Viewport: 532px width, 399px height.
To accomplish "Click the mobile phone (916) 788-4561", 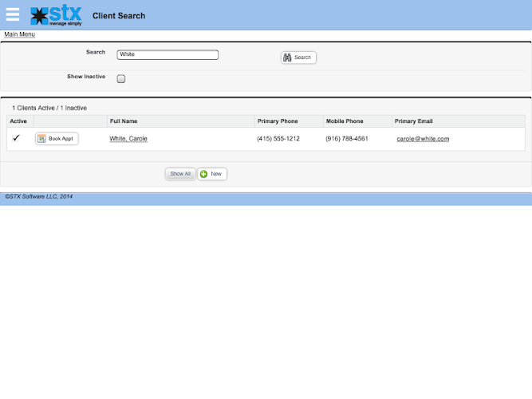I will 347,139.
